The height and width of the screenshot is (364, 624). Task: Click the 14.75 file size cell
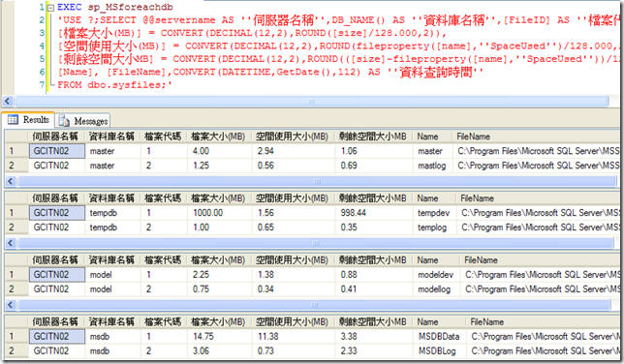(220, 337)
